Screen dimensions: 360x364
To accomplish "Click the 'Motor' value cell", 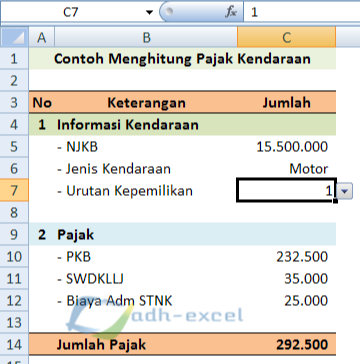I will [287, 169].
